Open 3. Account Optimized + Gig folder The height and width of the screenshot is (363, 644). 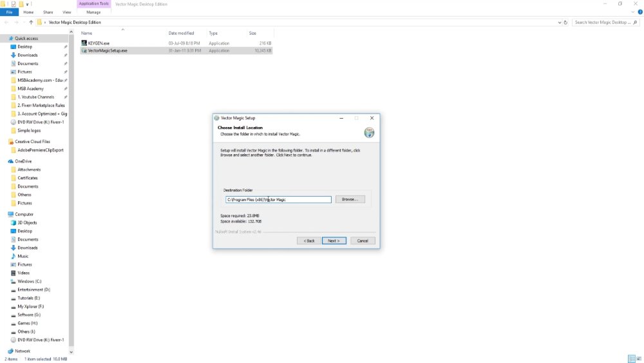[x=42, y=114]
